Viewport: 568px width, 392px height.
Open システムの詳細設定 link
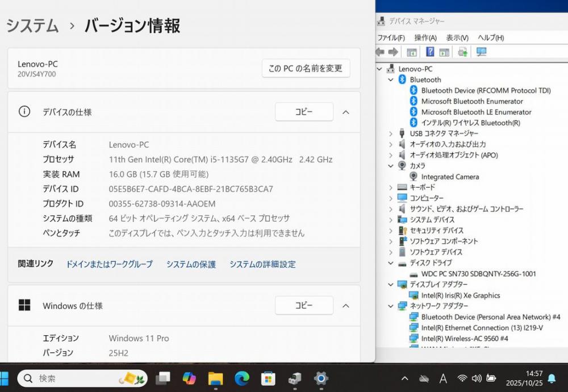[x=262, y=264]
